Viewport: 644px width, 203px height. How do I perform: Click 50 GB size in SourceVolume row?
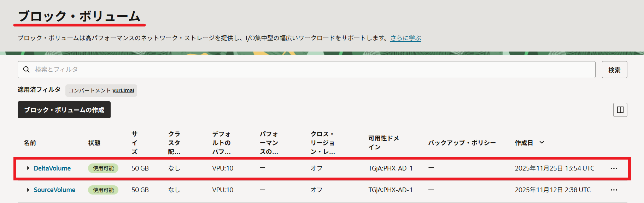[x=140, y=190]
